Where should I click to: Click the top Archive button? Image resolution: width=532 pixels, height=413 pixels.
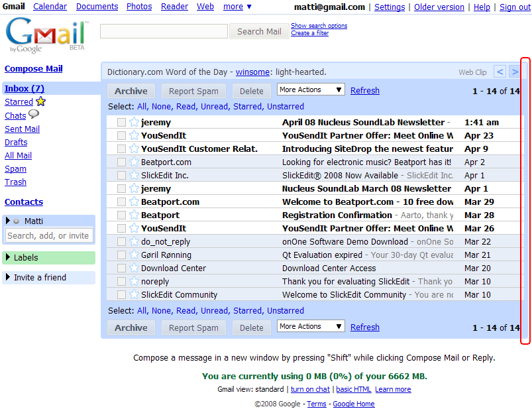tap(131, 91)
